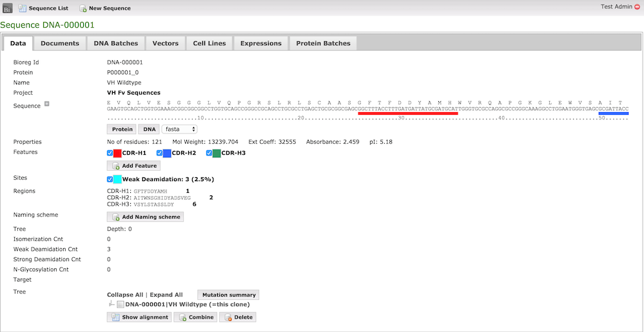Open the fasta format dropdown
Image resolution: width=644 pixels, height=332 pixels.
click(180, 130)
